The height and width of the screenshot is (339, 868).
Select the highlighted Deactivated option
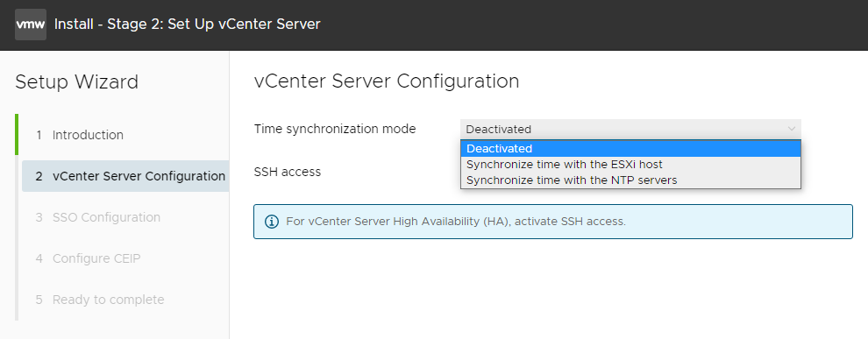click(630, 148)
